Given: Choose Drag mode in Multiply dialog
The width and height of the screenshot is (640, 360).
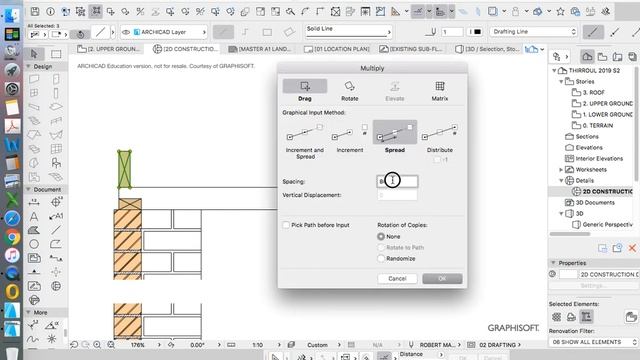Looking at the screenshot, I should 305,91.
